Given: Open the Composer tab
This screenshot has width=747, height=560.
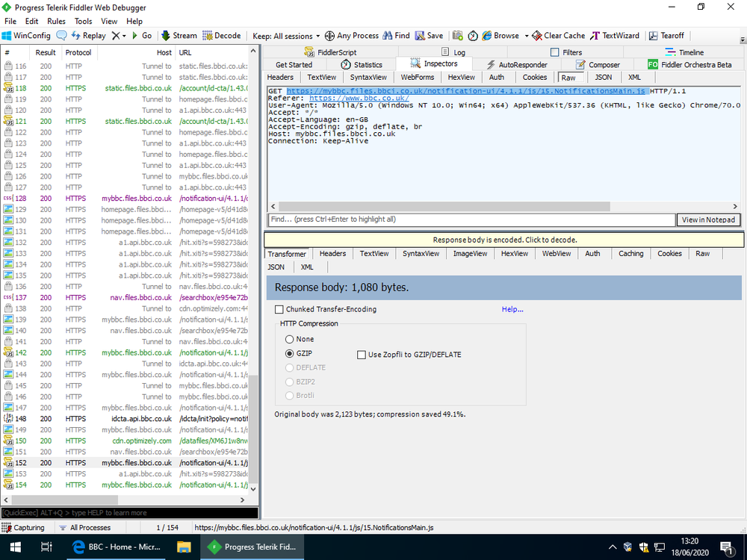Looking at the screenshot, I should [598, 65].
